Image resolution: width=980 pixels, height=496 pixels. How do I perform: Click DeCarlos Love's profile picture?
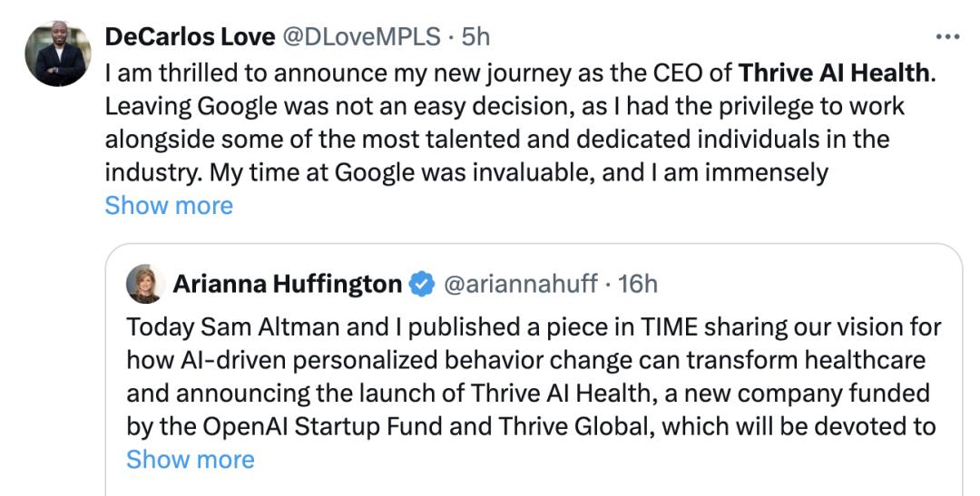pos(57,53)
